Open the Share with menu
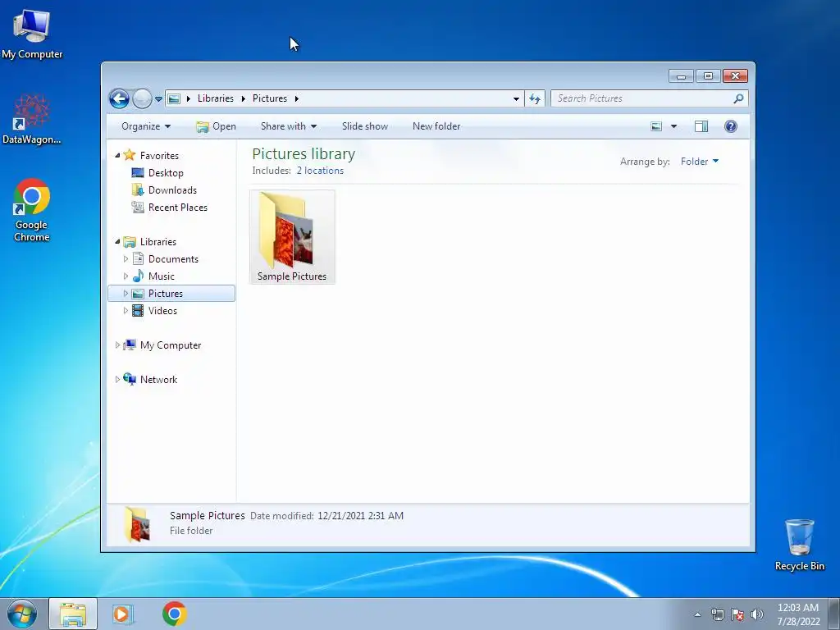840x630 pixels. 289,126
